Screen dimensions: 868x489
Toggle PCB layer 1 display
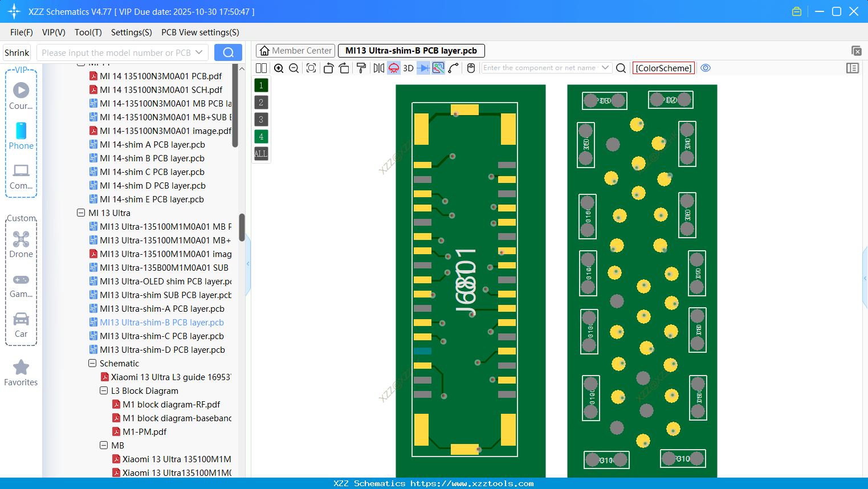tap(261, 85)
